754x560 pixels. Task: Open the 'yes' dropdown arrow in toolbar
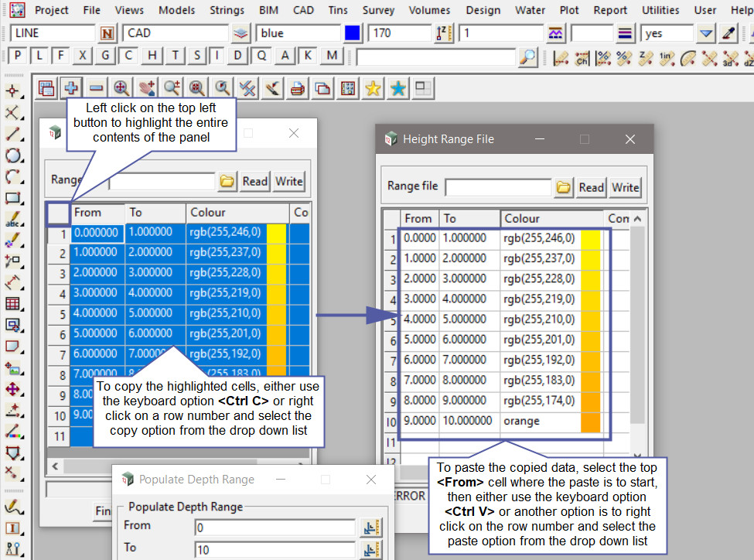tap(705, 33)
